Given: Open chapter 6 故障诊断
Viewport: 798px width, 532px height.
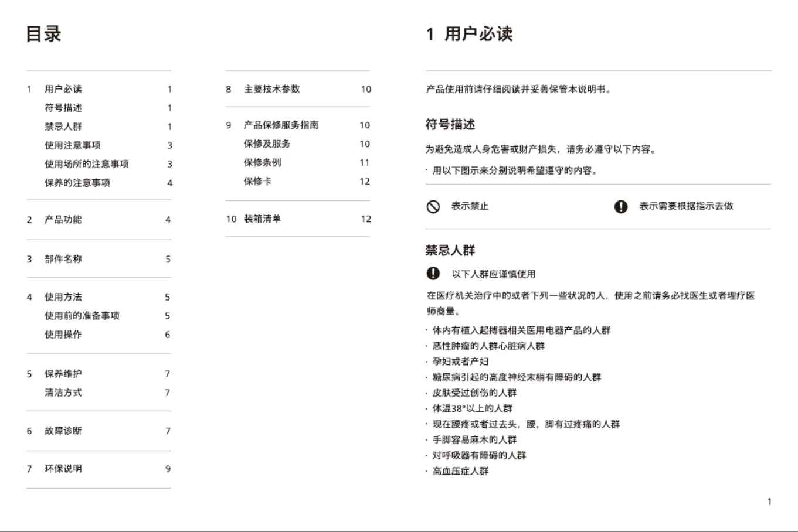Looking at the screenshot, I should pos(63,431).
